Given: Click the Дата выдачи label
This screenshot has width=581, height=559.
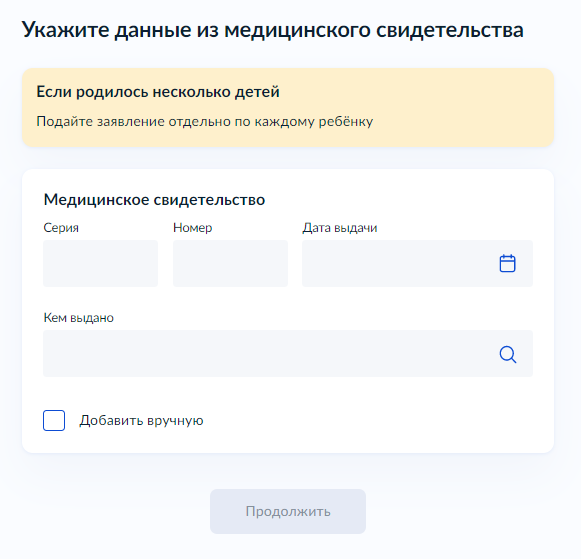Looking at the screenshot, I should point(340,228).
